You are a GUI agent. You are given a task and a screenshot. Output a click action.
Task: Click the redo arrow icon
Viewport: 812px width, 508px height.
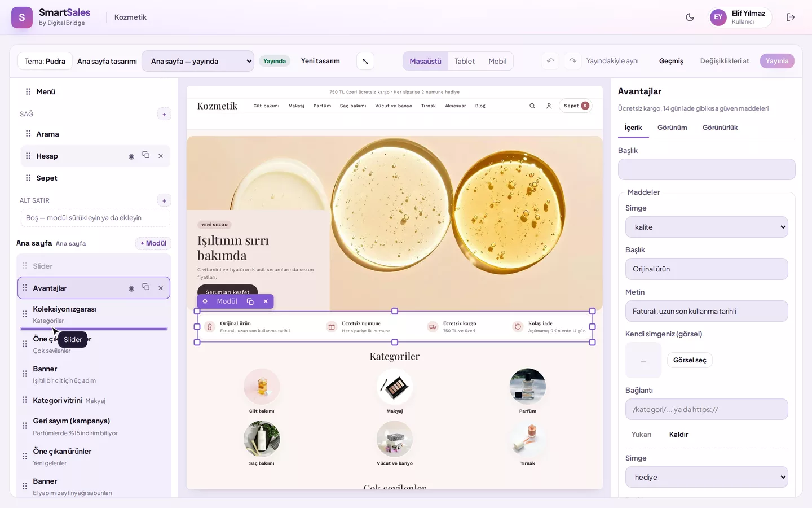click(x=572, y=61)
